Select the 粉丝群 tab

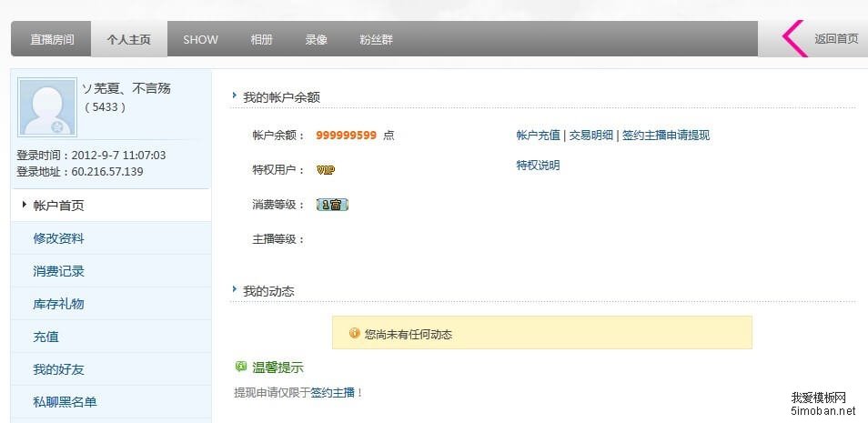click(376, 40)
